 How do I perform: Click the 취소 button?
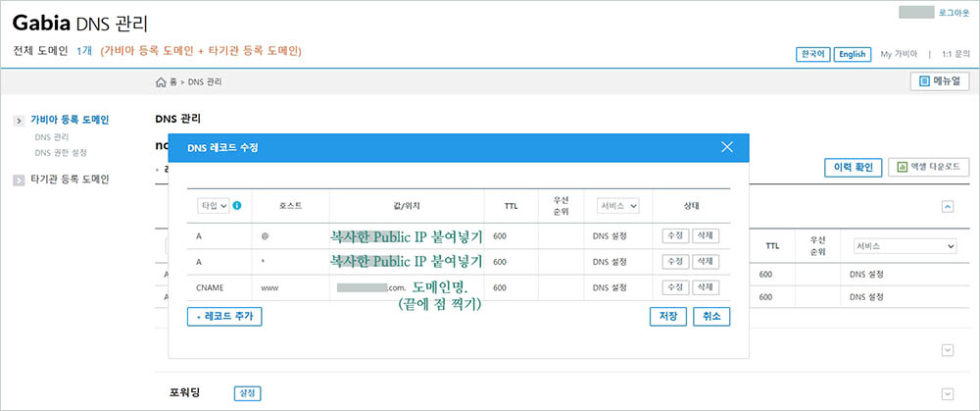pyautogui.click(x=711, y=317)
